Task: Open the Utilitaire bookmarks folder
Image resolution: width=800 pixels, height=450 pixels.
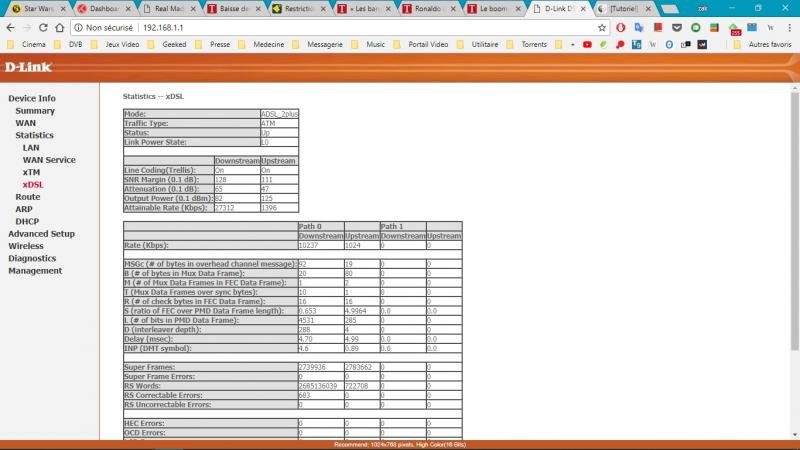Action: (x=478, y=44)
